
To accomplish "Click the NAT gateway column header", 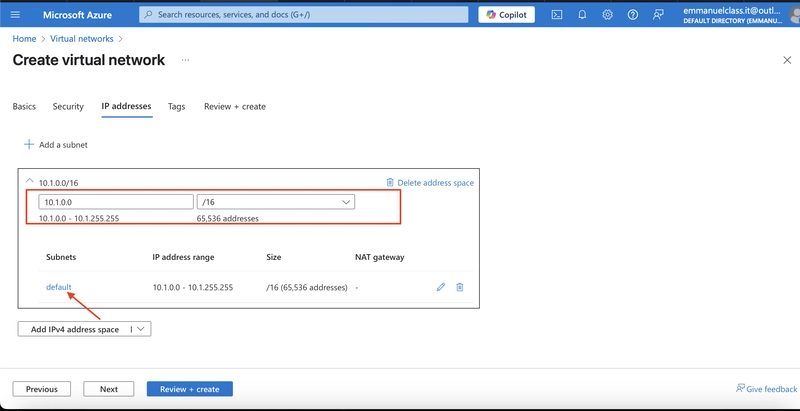I will (x=380, y=257).
